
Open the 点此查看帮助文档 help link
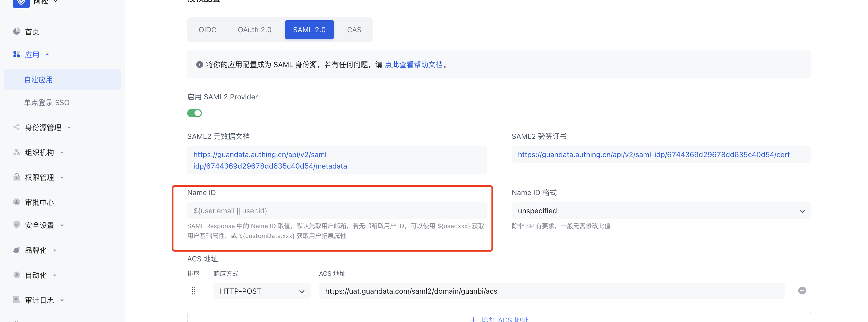coord(413,65)
